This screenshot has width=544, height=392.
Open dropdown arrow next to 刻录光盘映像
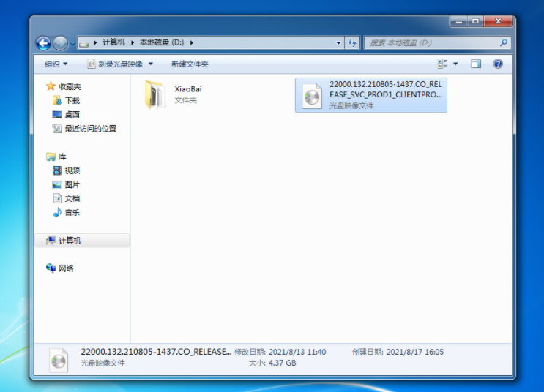[151, 64]
